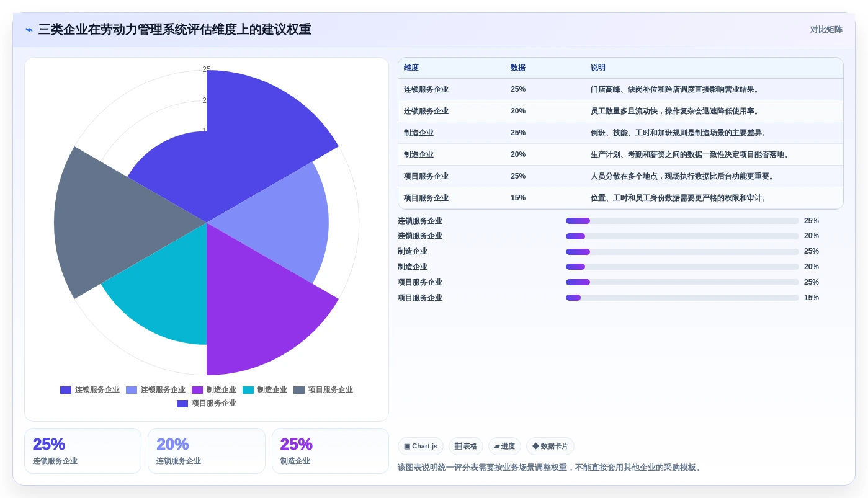The width and height of the screenshot is (868, 498).
Task: Click the description starting 倒班、技能、工时
Action: (x=680, y=133)
